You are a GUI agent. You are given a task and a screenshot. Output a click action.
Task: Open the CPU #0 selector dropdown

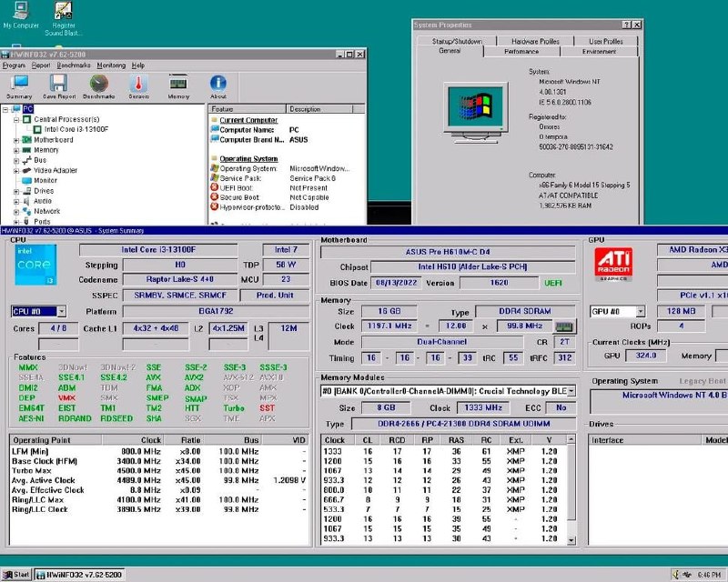coord(62,311)
